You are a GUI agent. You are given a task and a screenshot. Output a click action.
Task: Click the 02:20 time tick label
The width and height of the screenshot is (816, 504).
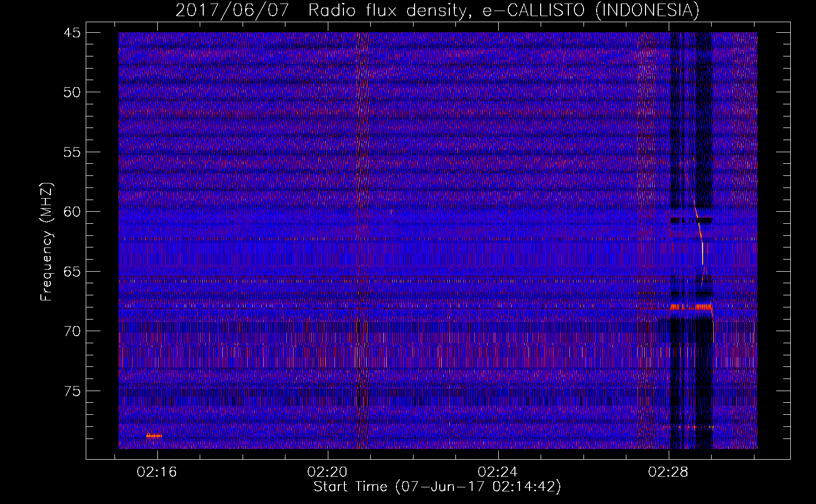tap(327, 472)
